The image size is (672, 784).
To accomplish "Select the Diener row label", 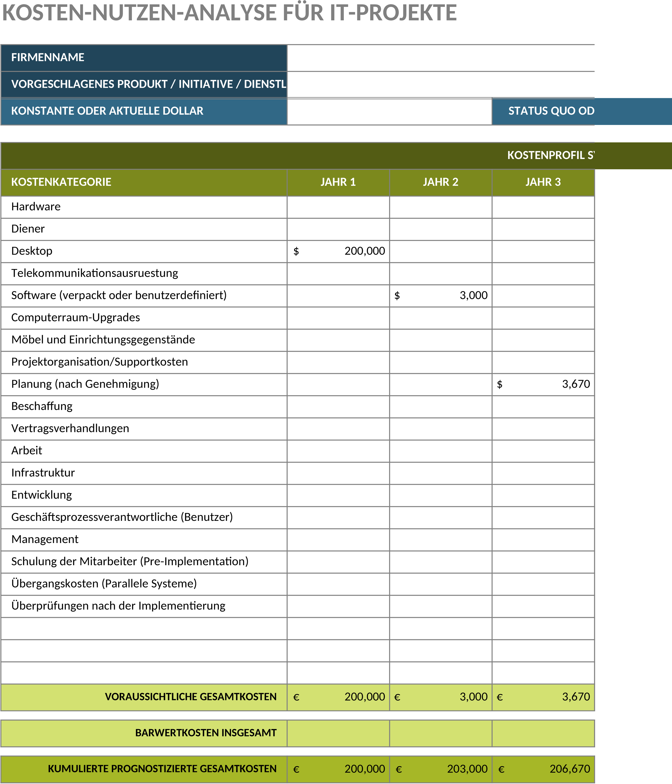I will [28, 229].
